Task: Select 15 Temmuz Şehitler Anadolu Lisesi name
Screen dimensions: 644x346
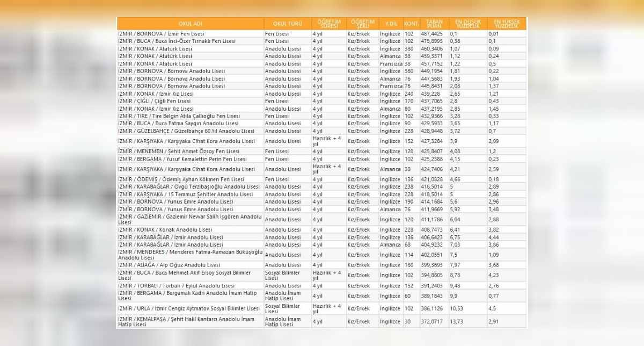Action: tap(210, 194)
